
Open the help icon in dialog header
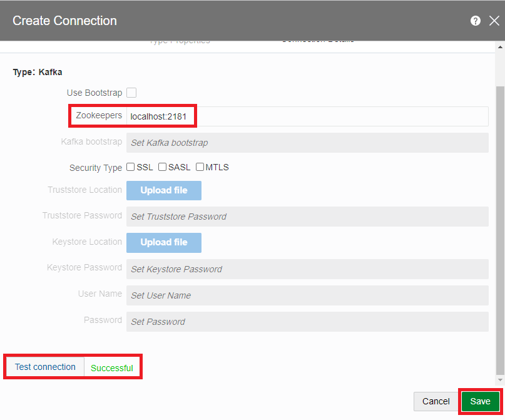(x=476, y=21)
